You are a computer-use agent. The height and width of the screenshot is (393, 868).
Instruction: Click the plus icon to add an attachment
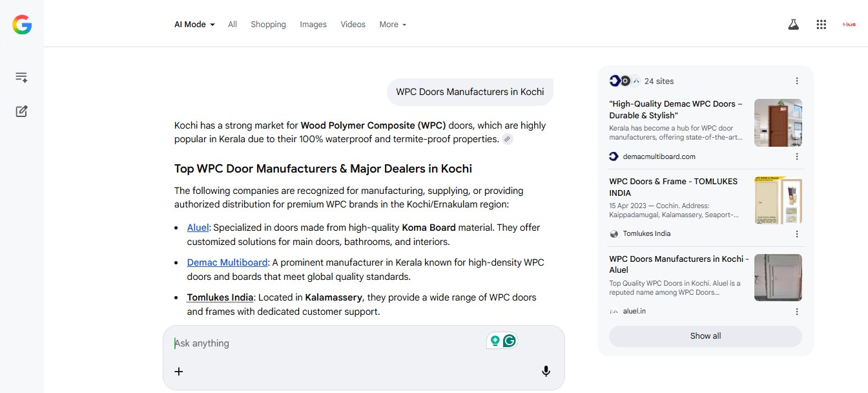179,371
